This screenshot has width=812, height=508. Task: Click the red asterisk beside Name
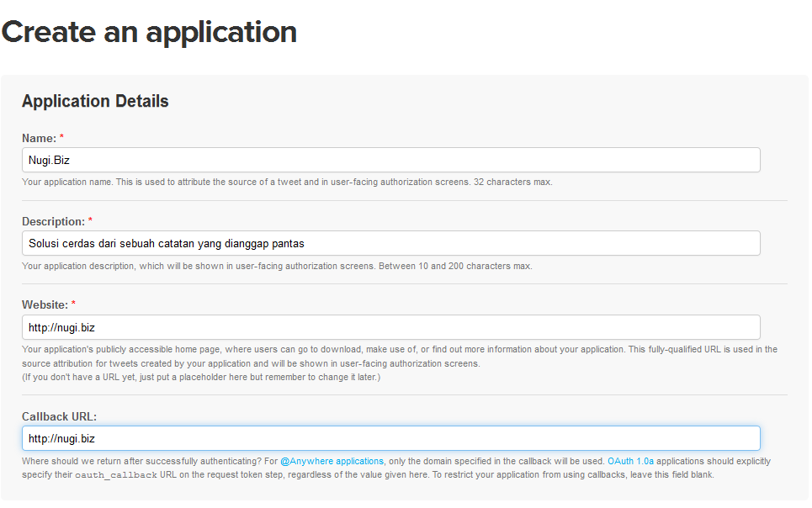tap(61, 137)
